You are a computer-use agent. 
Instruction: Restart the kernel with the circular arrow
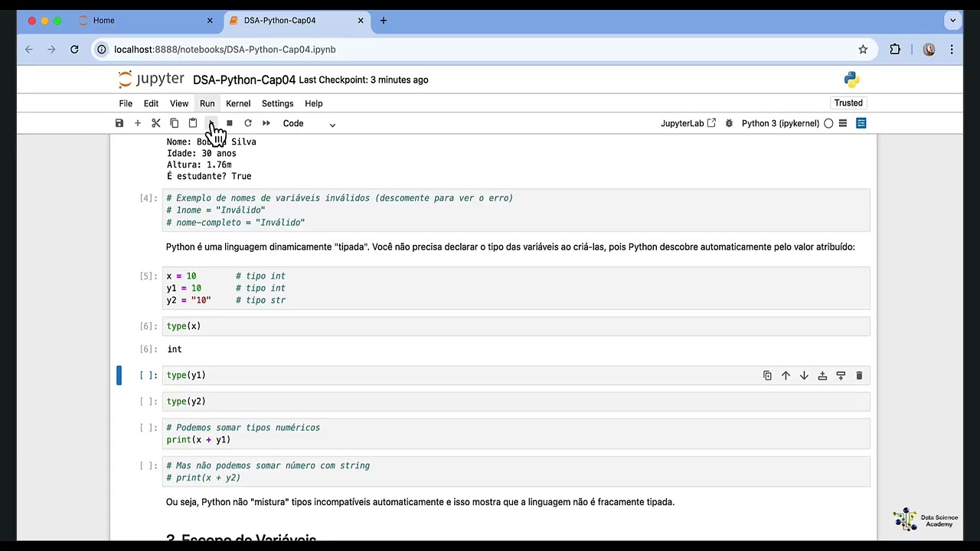coord(248,123)
